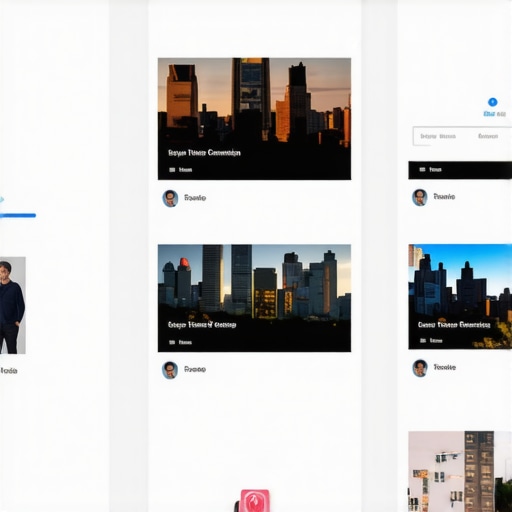Open the orange sunset skyline card
The height and width of the screenshot is (512, 512).
[254, 119]
